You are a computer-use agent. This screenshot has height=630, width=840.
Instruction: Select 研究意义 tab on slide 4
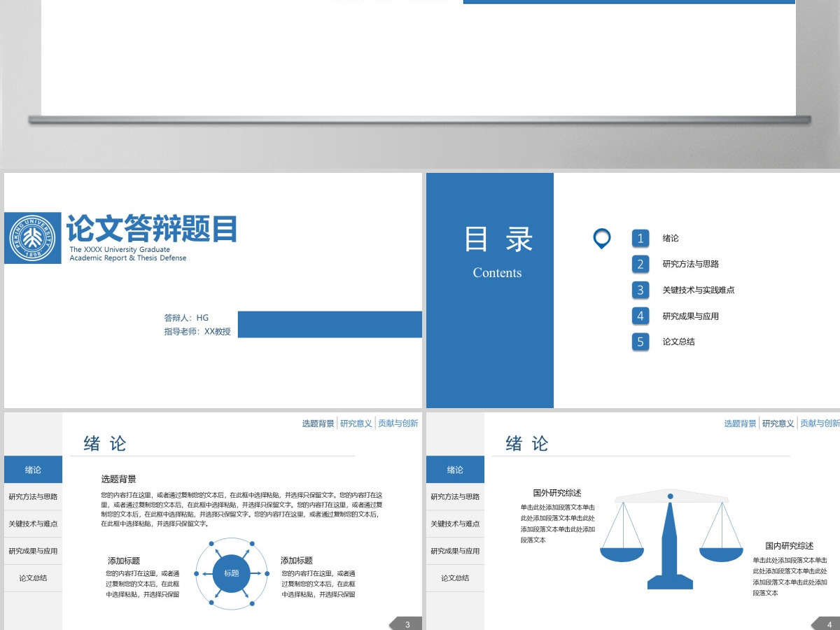(778, 423)
